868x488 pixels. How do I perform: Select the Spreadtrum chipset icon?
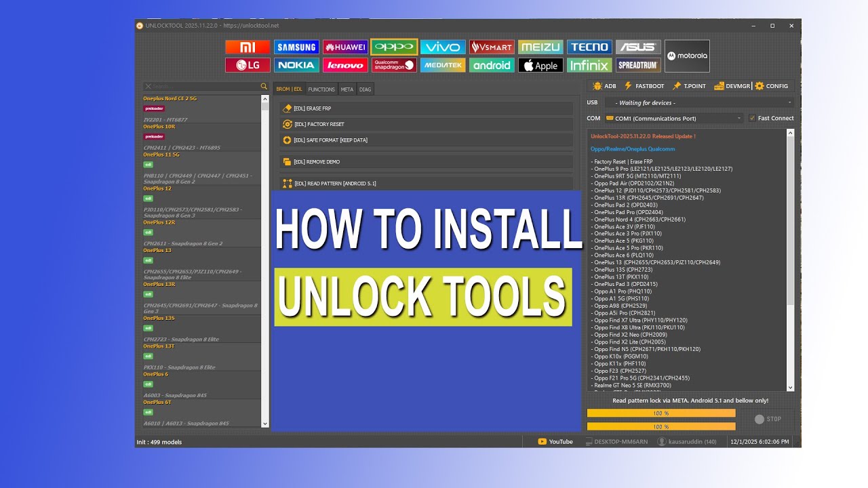point(638,65)
